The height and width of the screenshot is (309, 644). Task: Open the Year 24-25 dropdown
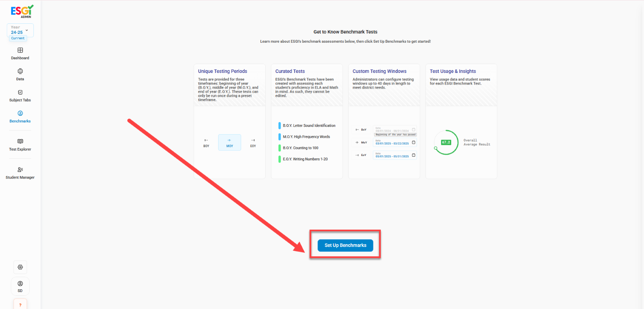tap(20, 30)
